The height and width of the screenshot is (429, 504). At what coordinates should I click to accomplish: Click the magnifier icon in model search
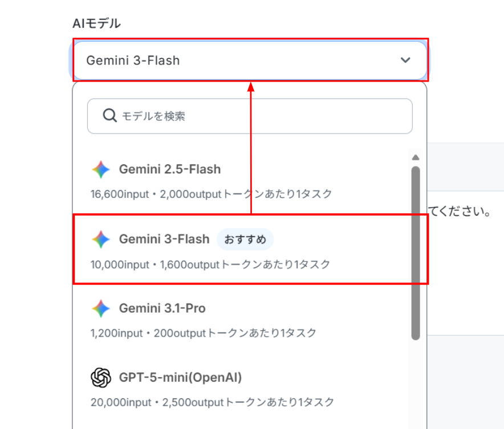coord(109,115)
